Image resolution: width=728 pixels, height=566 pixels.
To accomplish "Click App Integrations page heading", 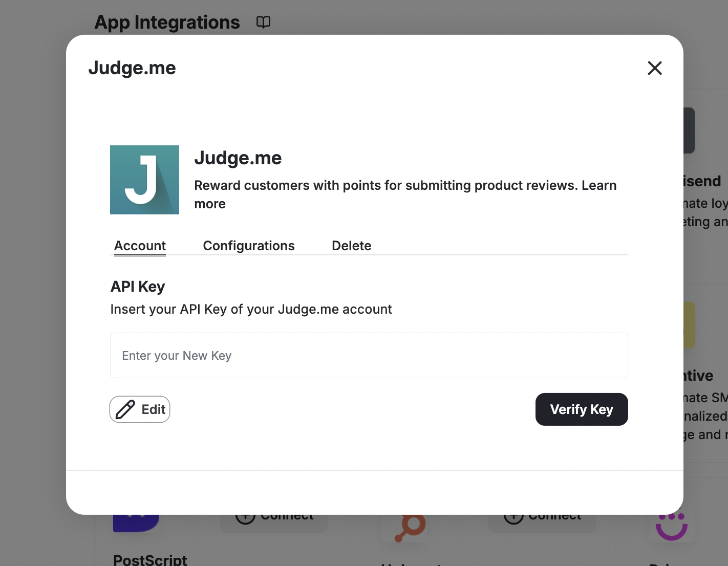I will 167,23.
